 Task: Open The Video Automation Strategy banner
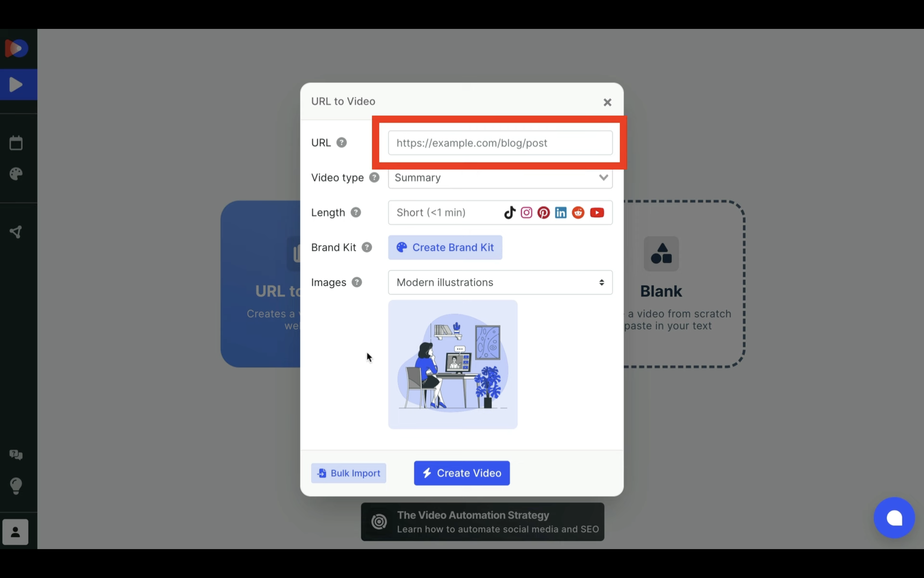(483, 522)
